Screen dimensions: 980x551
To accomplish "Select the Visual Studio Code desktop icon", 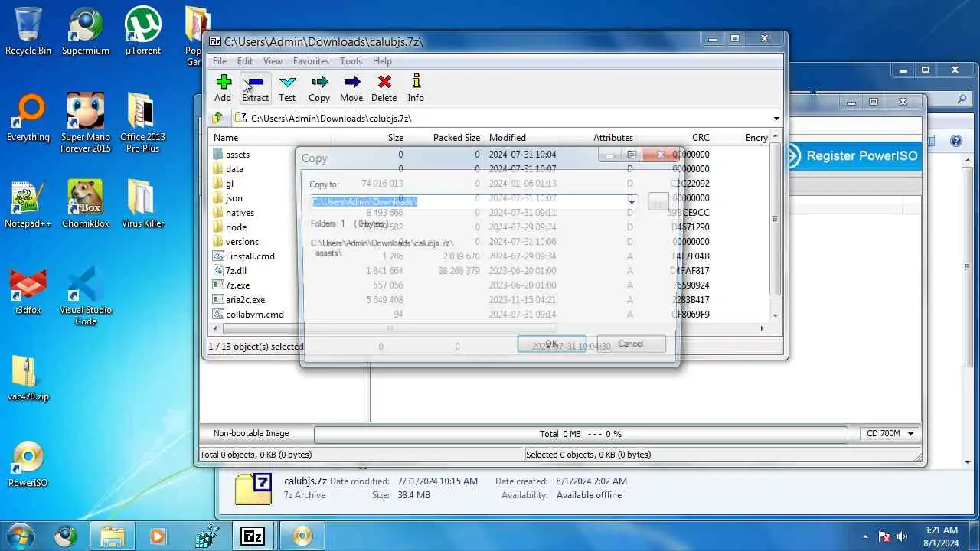I will pos(86,295).
